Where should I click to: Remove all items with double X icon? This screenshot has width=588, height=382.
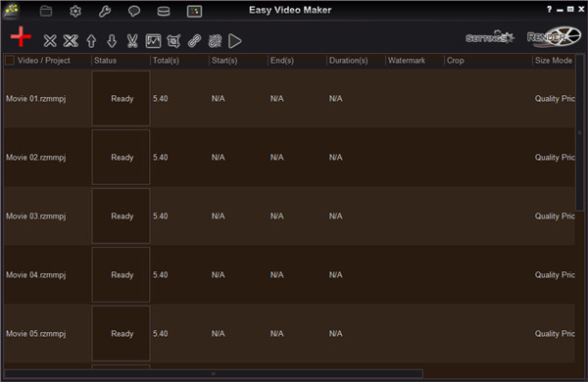(71, 41)
